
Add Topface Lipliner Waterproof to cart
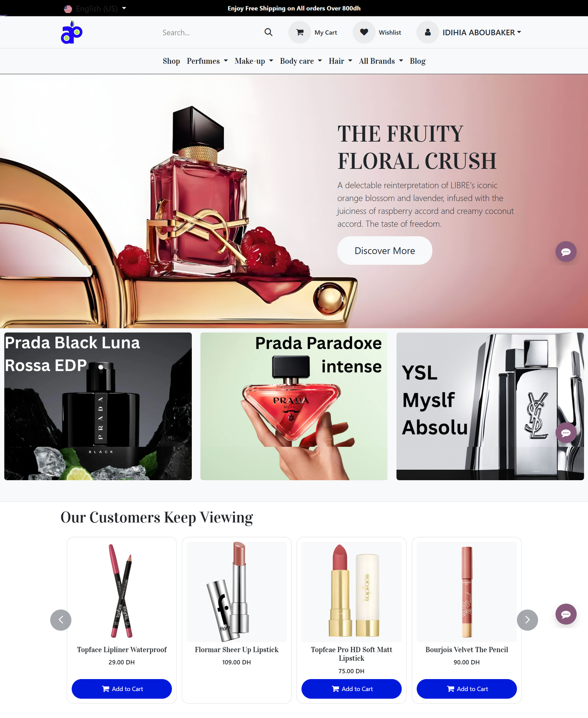point(121,688)
